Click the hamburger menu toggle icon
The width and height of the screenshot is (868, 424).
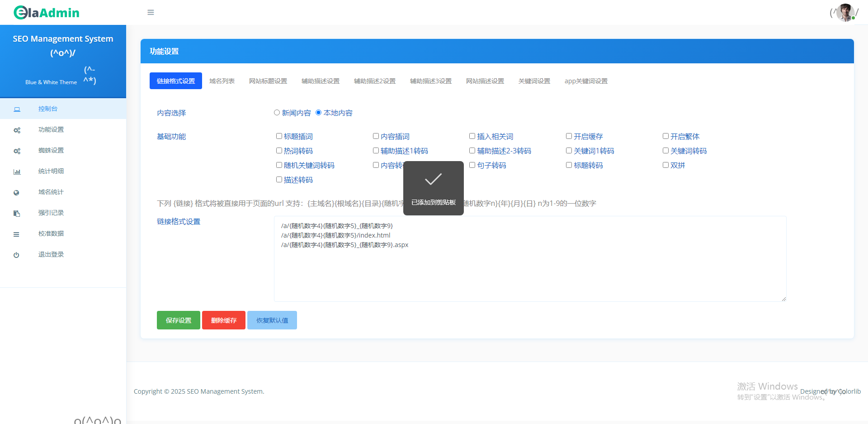151,13
